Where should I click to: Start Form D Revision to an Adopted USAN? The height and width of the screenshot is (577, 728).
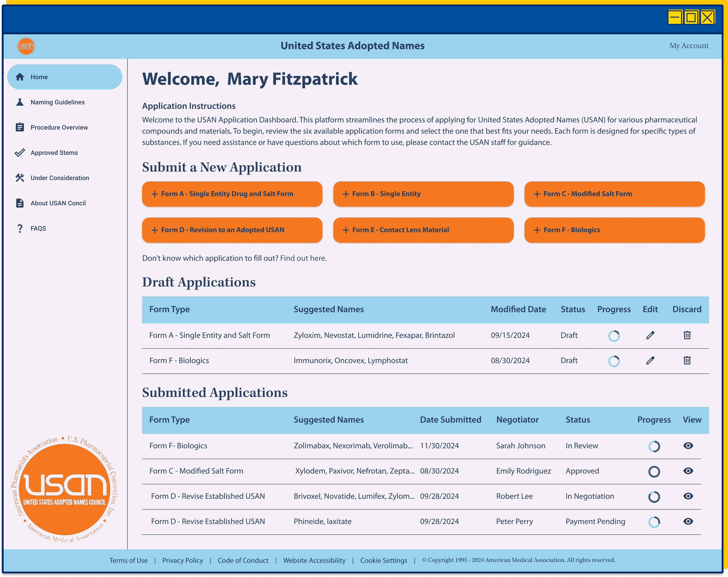coord(232,230)
